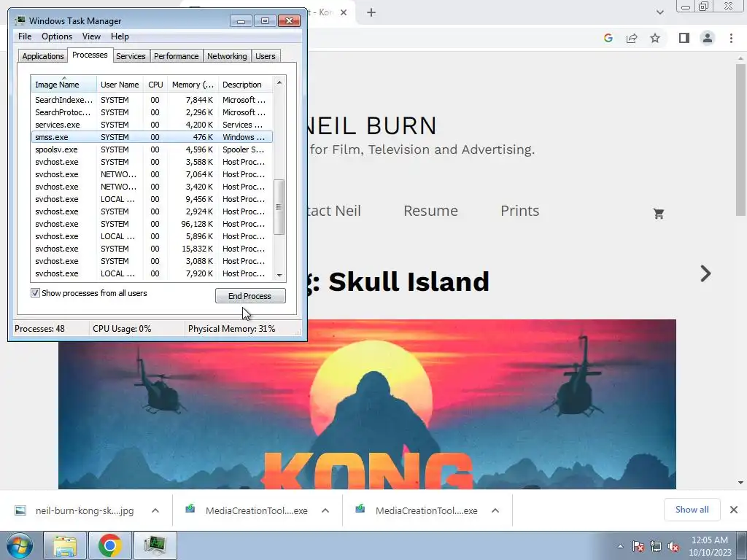Image resolution: width=747 pixels, height=560 pixels.
Task: Open the Help menu in Task Manager
Action: (x=120, y=36)
